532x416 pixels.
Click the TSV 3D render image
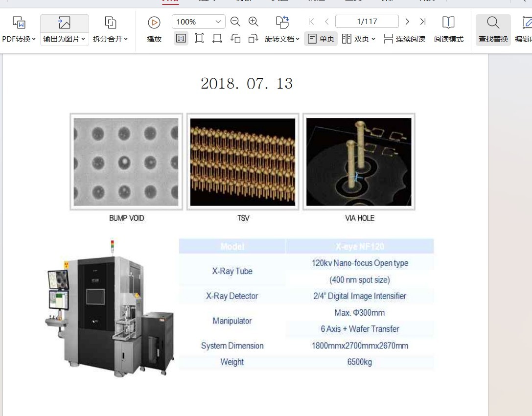click(x=243, y=162)
